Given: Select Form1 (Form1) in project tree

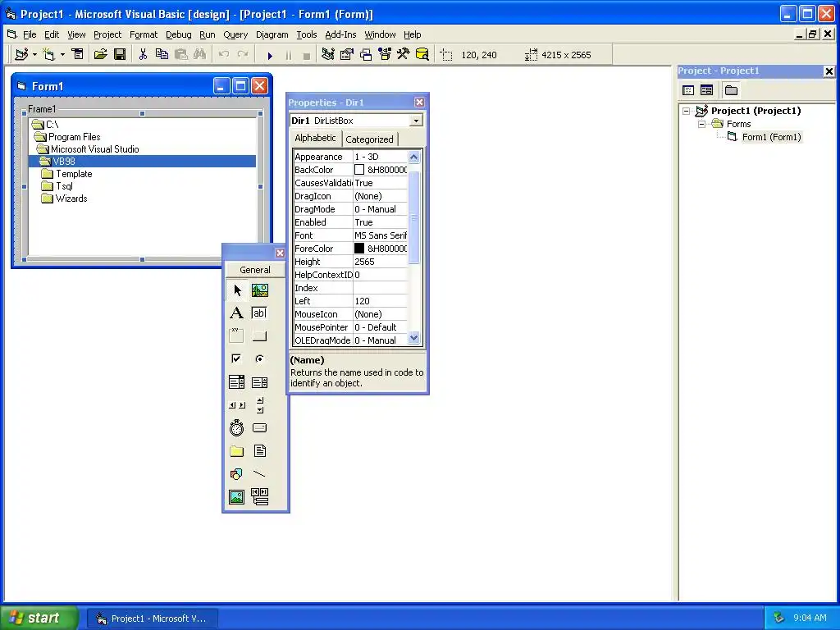Looking at the screenshot, I should tap(771, 137).
